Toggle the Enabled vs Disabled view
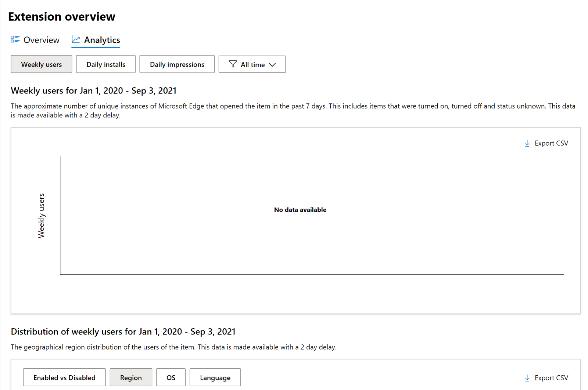 (64, 377)
